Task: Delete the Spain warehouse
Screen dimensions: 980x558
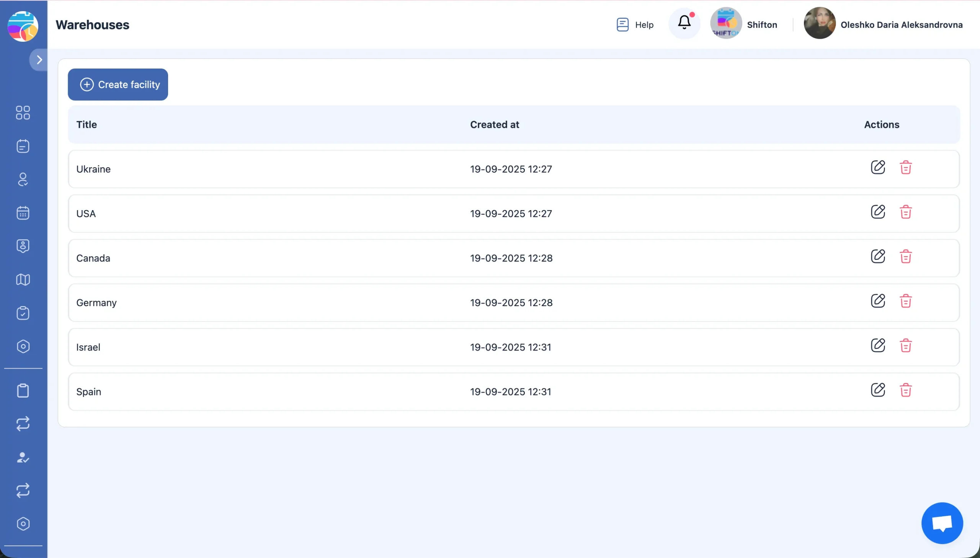Action: (905, 390)
